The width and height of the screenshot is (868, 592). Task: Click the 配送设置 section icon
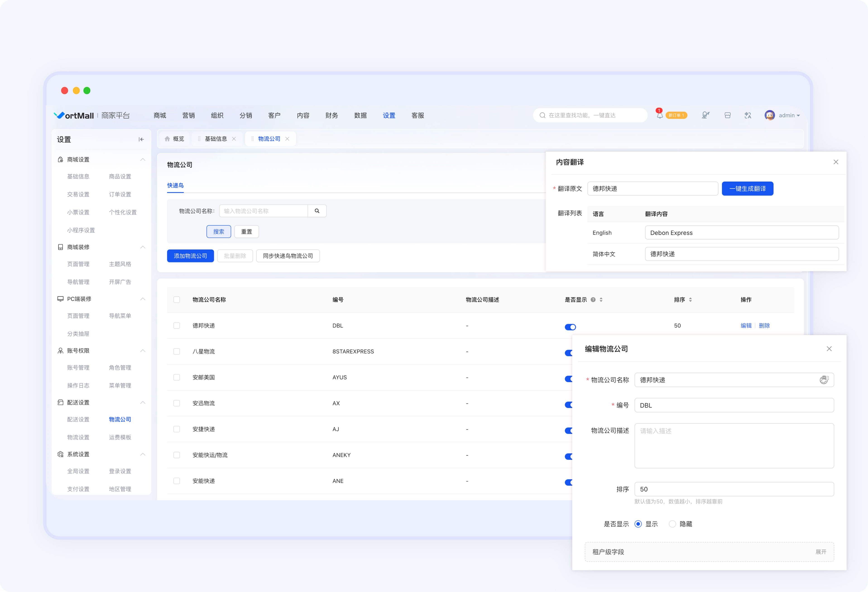[x=60, y=403]
